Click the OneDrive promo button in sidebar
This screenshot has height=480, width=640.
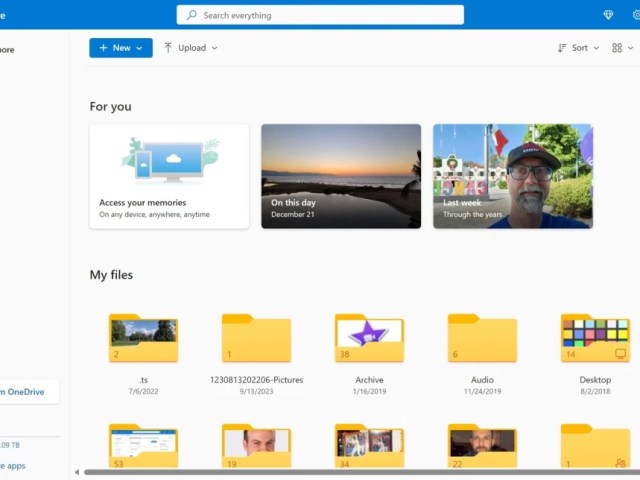tap(29, 392)
